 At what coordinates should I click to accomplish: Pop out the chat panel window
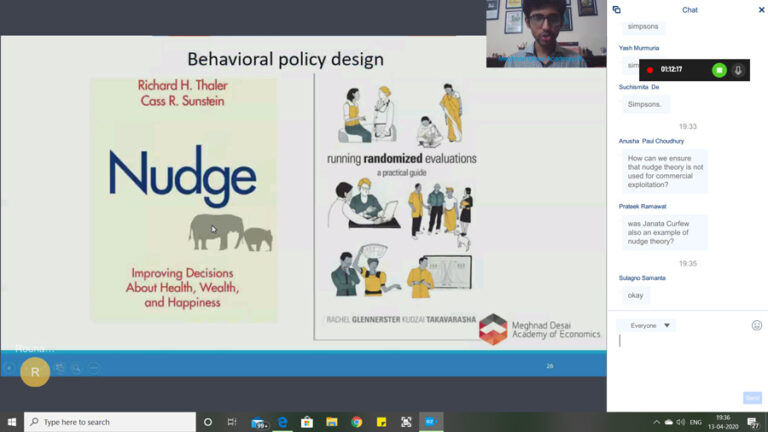point(617,10)
